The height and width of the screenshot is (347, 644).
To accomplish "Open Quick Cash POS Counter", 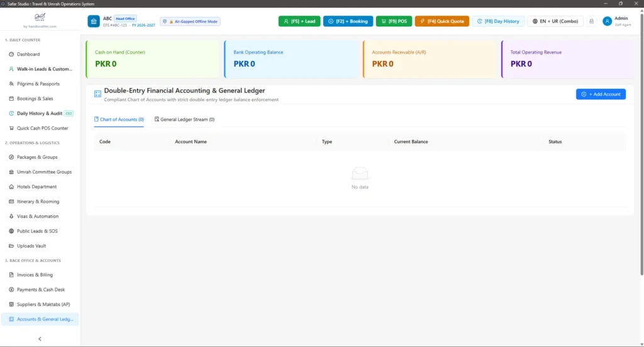I will pos(40,128).
